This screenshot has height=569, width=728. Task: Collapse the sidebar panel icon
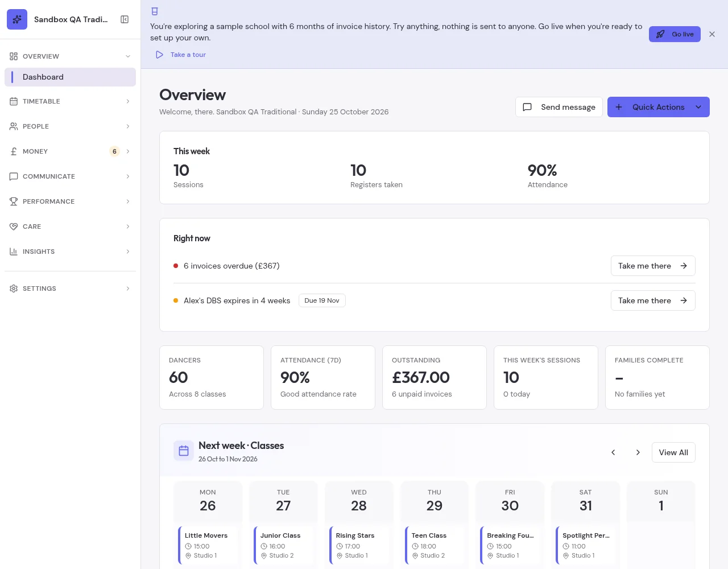[125, 19]
